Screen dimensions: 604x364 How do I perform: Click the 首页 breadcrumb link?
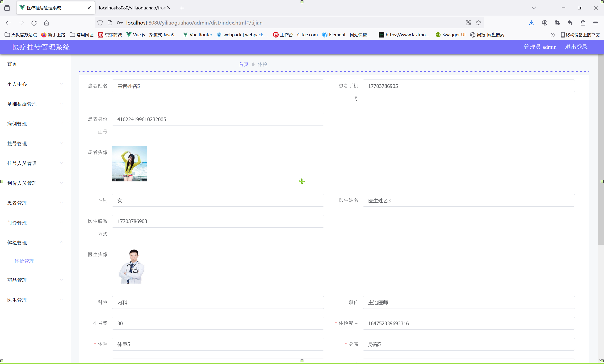click(x=243, y=64)
